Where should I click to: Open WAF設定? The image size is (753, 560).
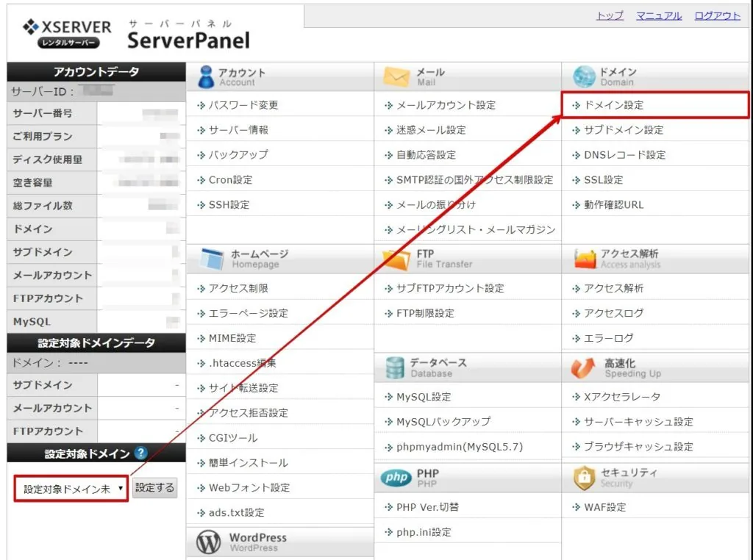point(604,507)
